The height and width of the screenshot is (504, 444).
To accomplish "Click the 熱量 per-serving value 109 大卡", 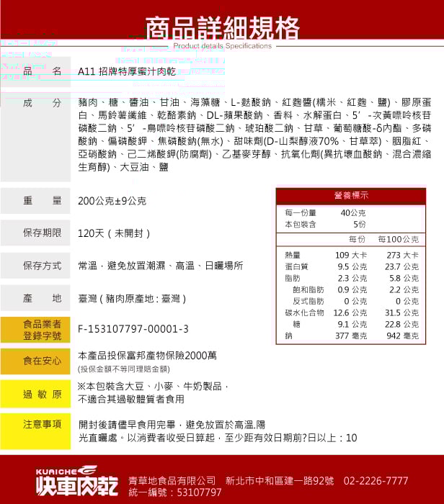I will tap(351, 255).
